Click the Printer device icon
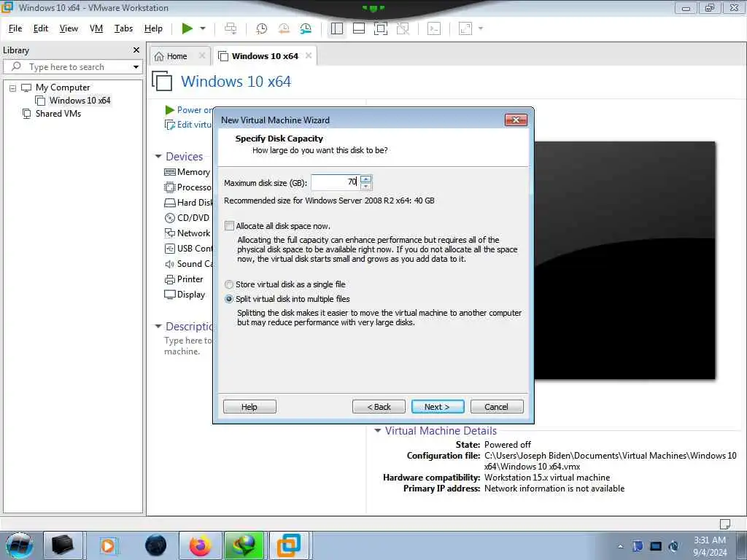747x560 pixels. [x=169, y=279]
